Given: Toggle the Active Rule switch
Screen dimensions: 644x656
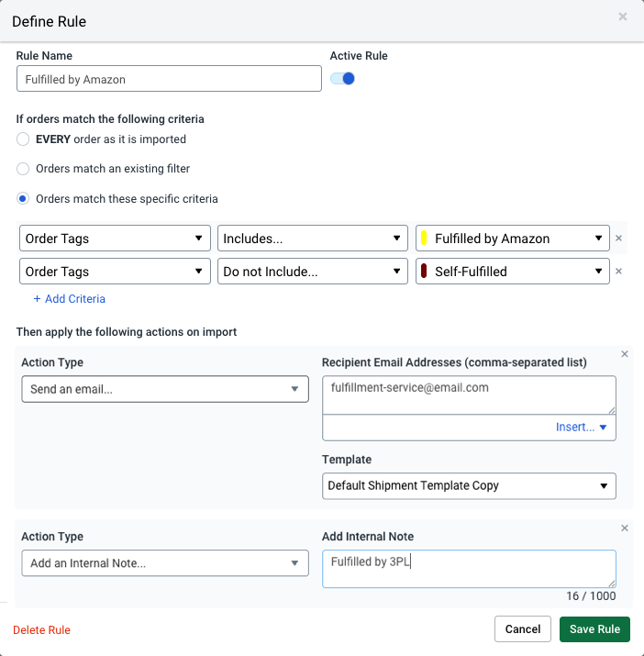Looking at the screenshot, I should tap(342, 79).
